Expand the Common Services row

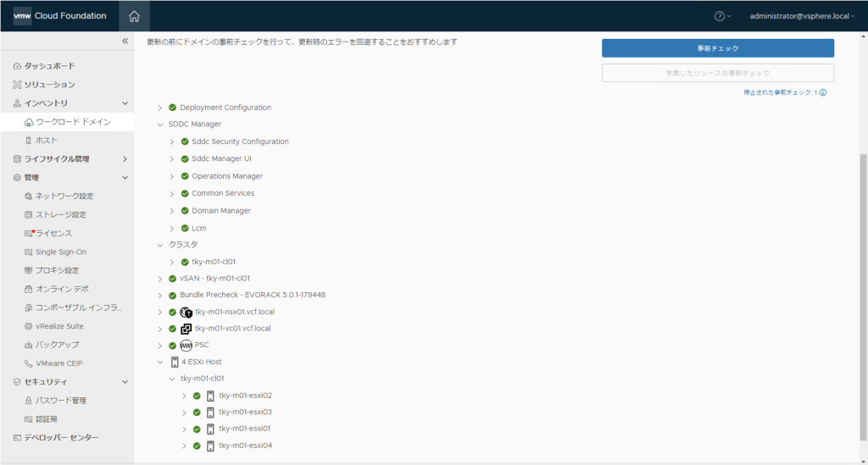click(x=171, y=193)
